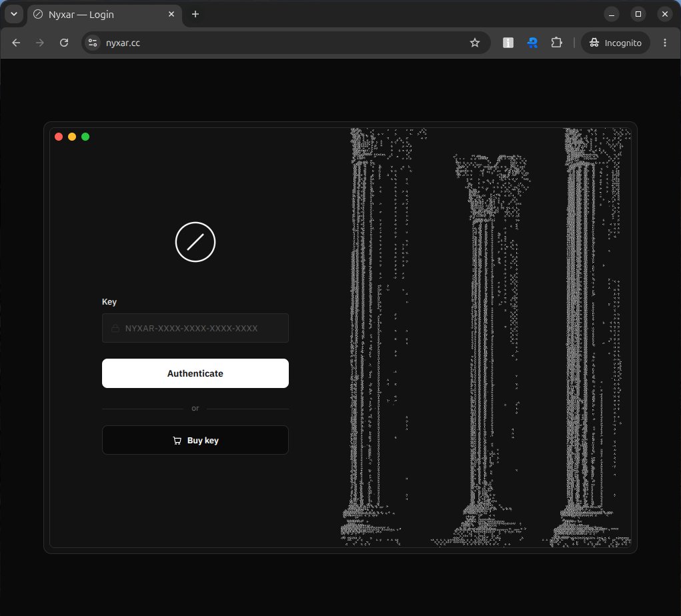Maximize the browser window

click(638, 14)
